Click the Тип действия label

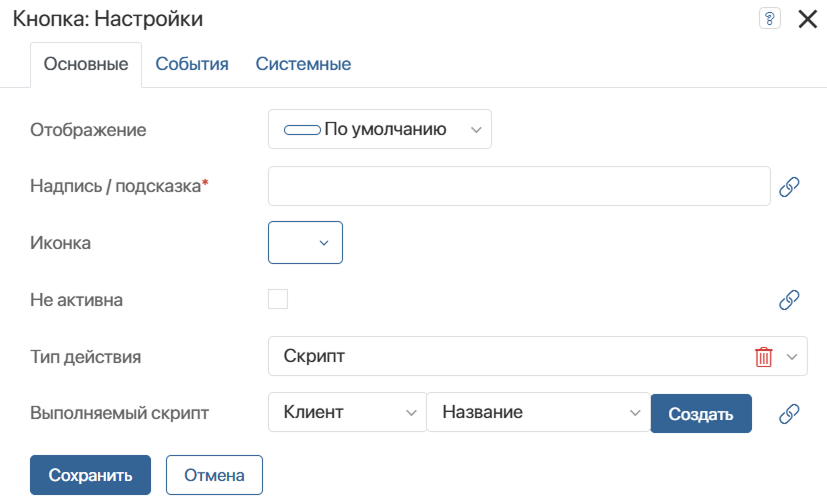[x=85, y=357]
